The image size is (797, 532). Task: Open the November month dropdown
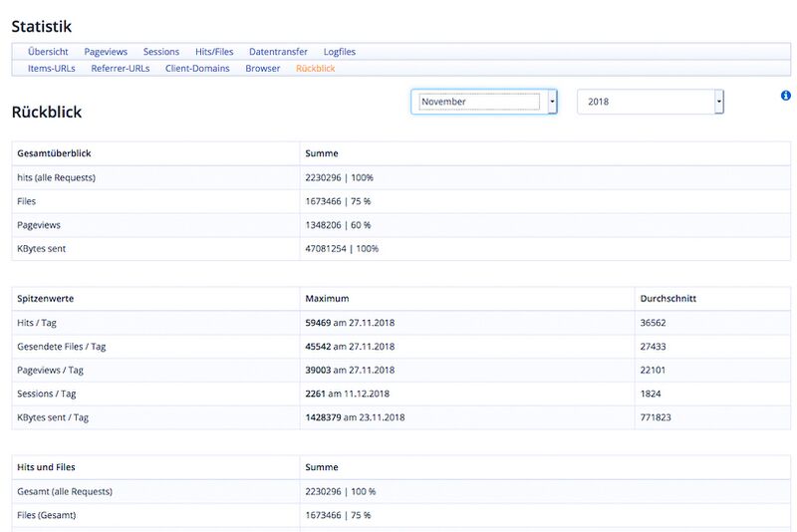pos(484,102)
